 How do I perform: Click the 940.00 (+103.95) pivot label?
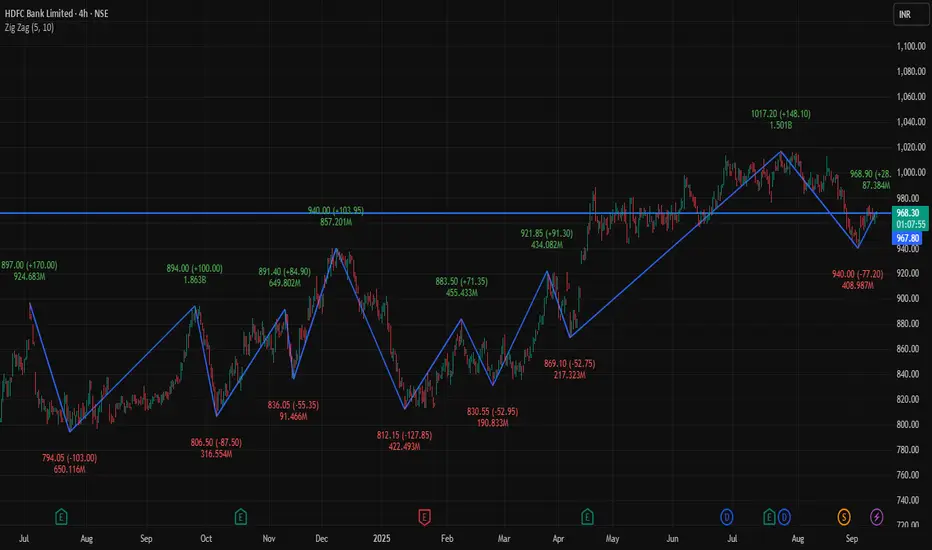click(x=336, y=210)
